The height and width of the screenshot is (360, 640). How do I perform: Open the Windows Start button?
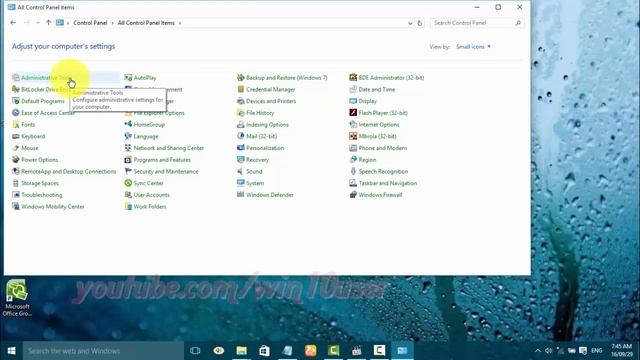pos(11,351)
